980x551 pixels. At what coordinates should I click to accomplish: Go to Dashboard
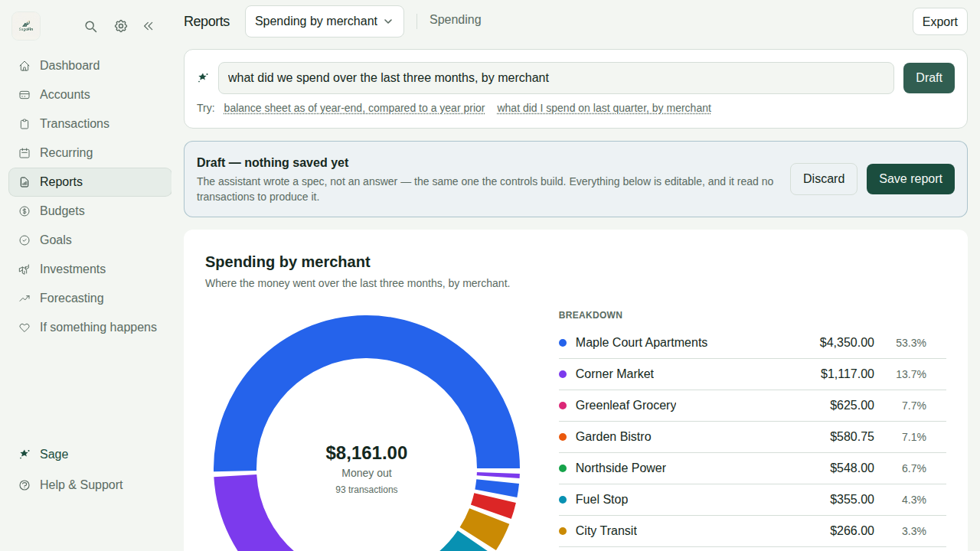90,66
